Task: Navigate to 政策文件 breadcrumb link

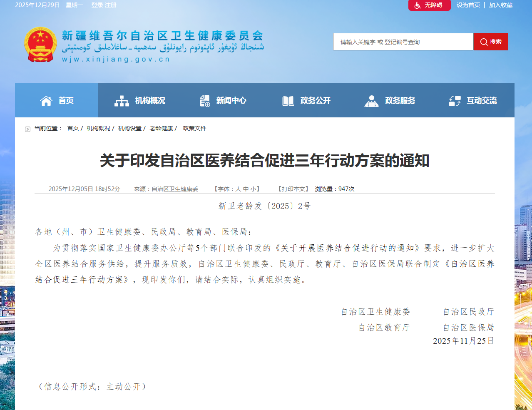Action: coord(194,128)
